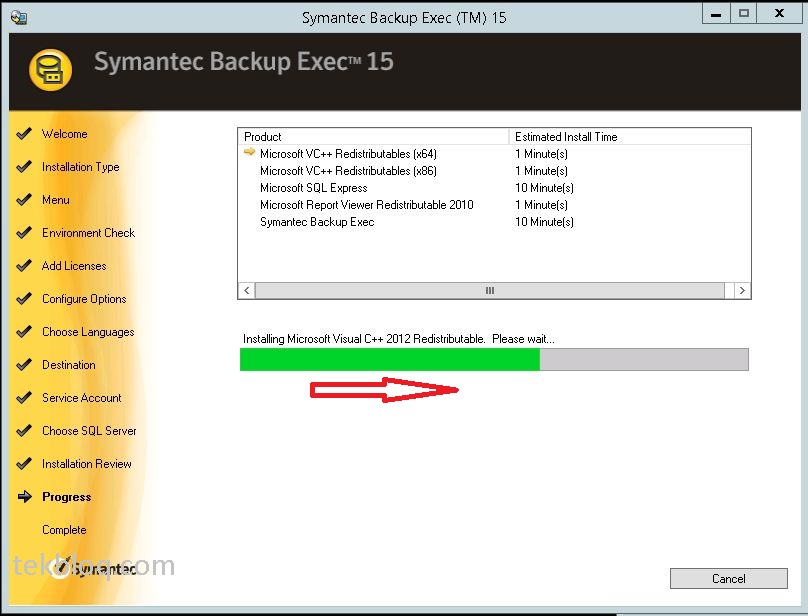
Task: Click the product list's right scroll arrow
Action: pyautogui.click(x=742, y=290)
